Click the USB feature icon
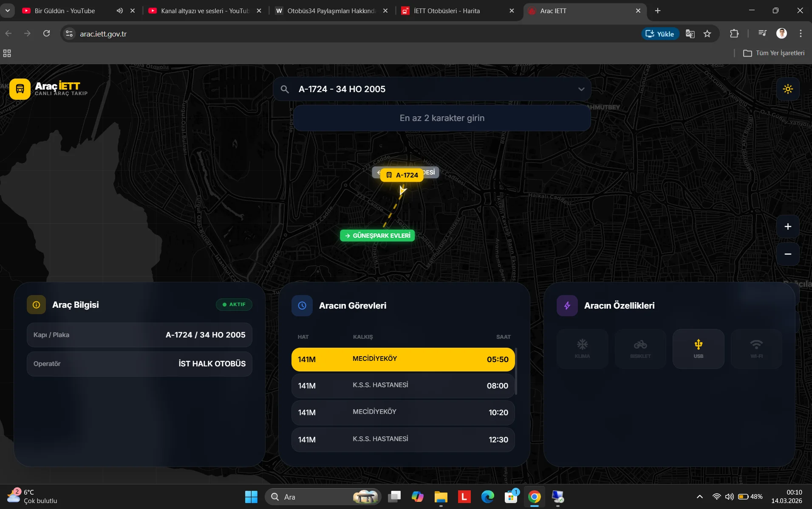This screenshot has height=509, width=812. (698, 349)
